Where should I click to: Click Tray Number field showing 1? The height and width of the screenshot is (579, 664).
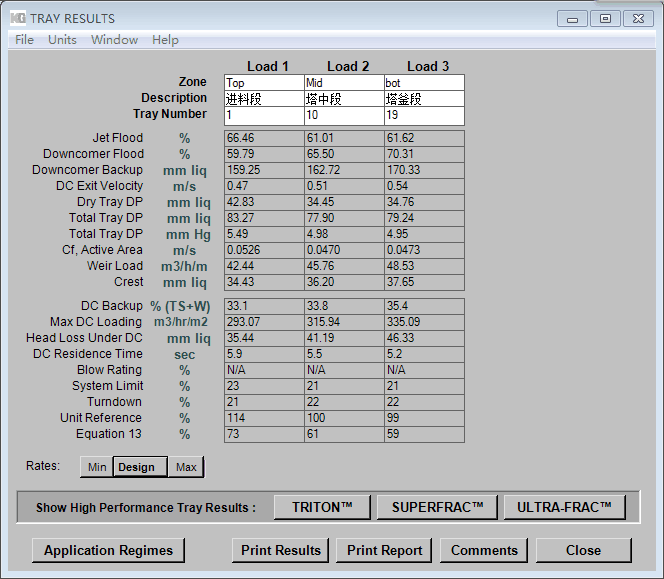tap(264, 116)
